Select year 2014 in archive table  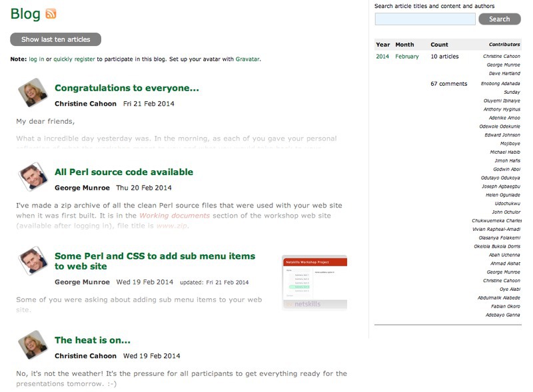click(382, 57)
